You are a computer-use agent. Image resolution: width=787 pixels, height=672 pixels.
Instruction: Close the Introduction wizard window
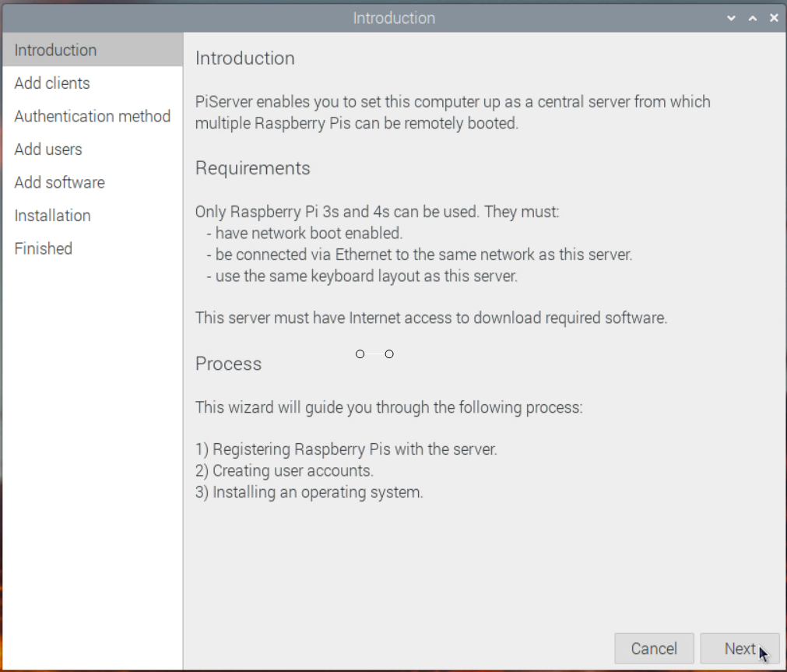click(x=774, y=18)
